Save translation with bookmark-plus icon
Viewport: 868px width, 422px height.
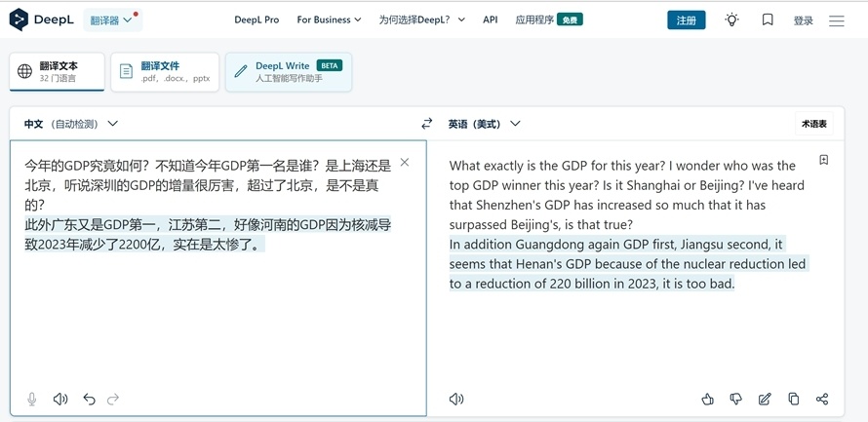[x=824, y=160]
